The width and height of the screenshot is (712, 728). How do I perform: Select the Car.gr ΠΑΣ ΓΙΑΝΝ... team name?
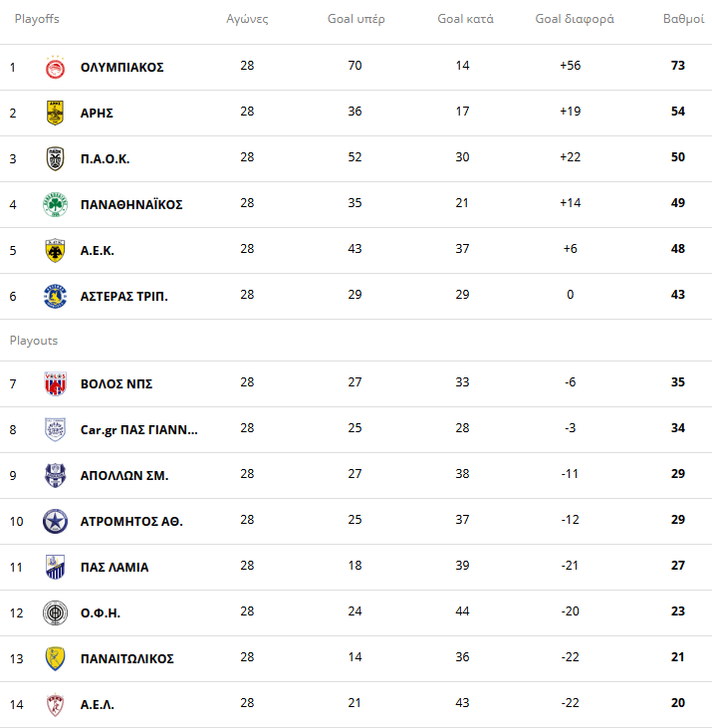138,430
